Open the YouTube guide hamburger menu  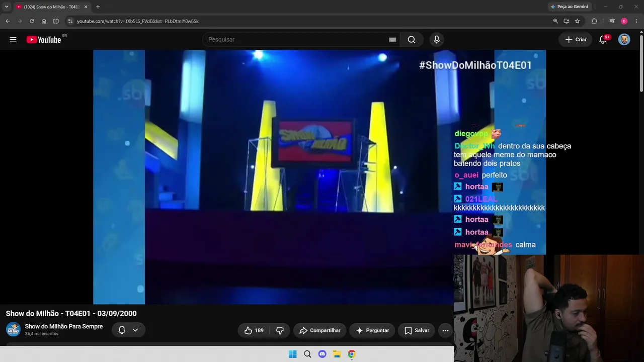point(13,40)
